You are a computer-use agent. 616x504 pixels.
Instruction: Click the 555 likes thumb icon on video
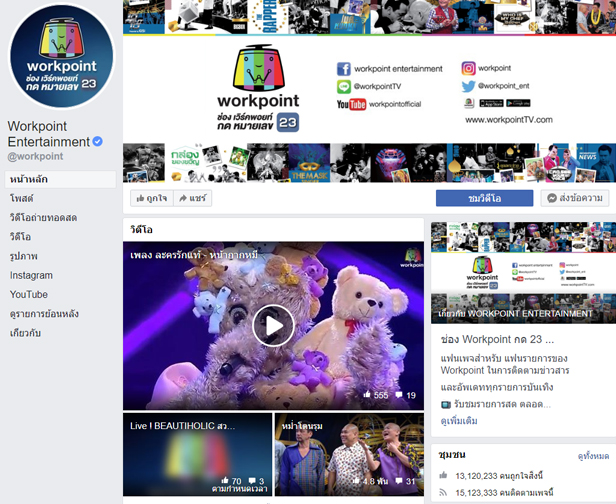[367, 394]
